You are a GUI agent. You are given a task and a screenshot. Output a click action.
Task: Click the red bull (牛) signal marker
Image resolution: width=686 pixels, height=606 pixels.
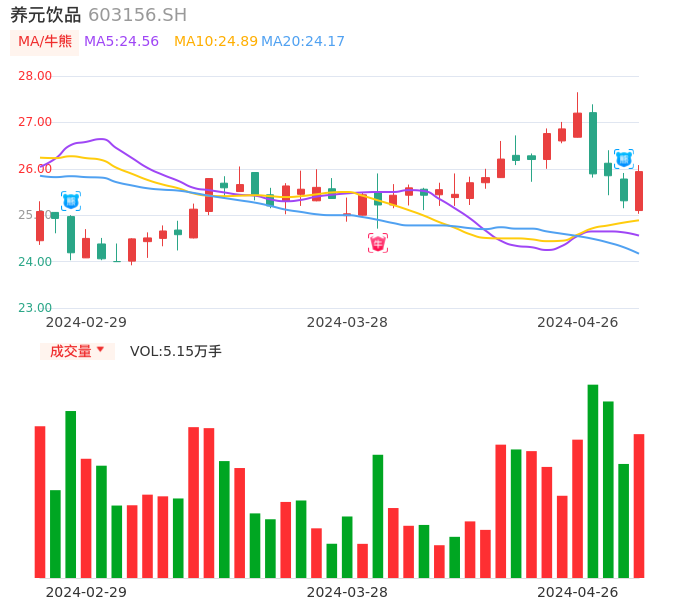pyautogui.click(x=378, y=243)
